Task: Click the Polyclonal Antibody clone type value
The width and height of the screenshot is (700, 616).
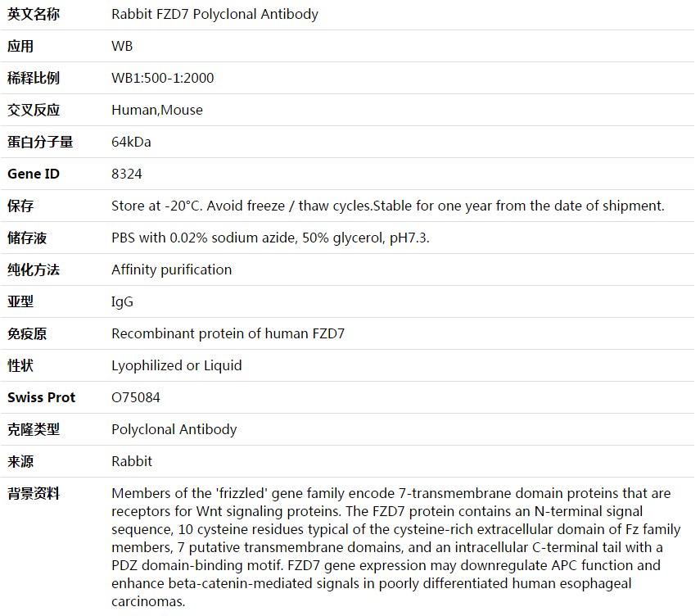Action: (174, 429)
